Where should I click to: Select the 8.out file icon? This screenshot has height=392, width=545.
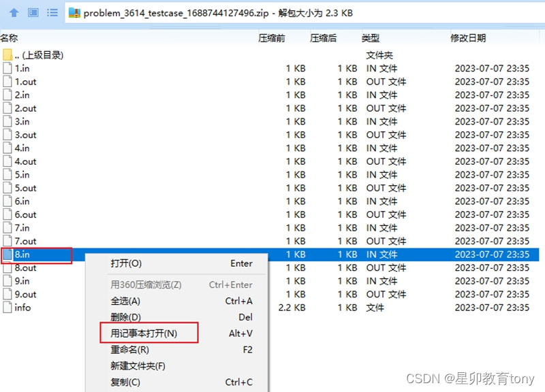[x=7, y=267]
